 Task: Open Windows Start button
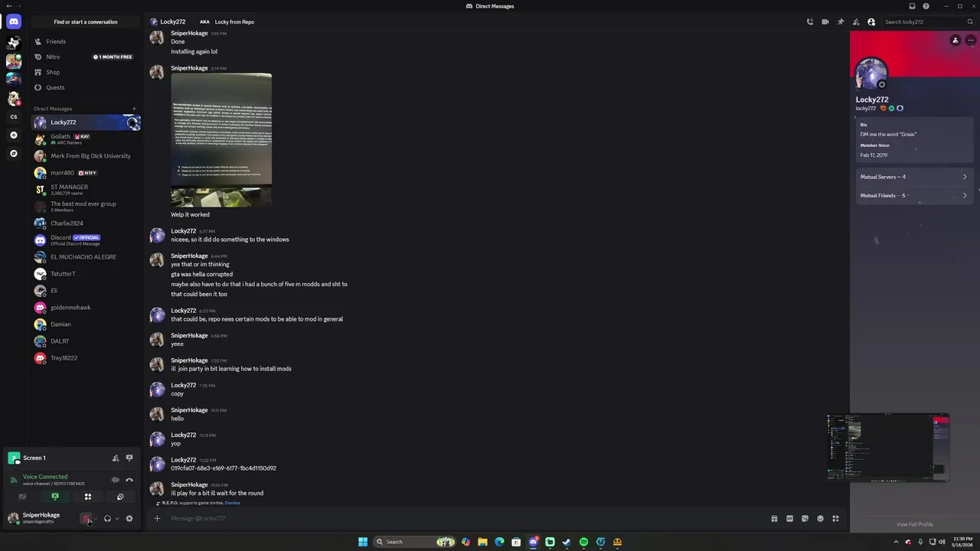click(x=363, y=542)
